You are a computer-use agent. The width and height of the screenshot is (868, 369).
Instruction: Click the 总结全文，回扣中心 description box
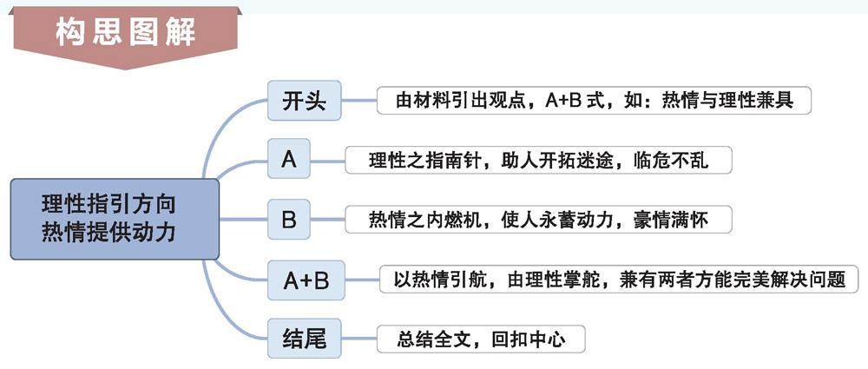pos(480,338)
